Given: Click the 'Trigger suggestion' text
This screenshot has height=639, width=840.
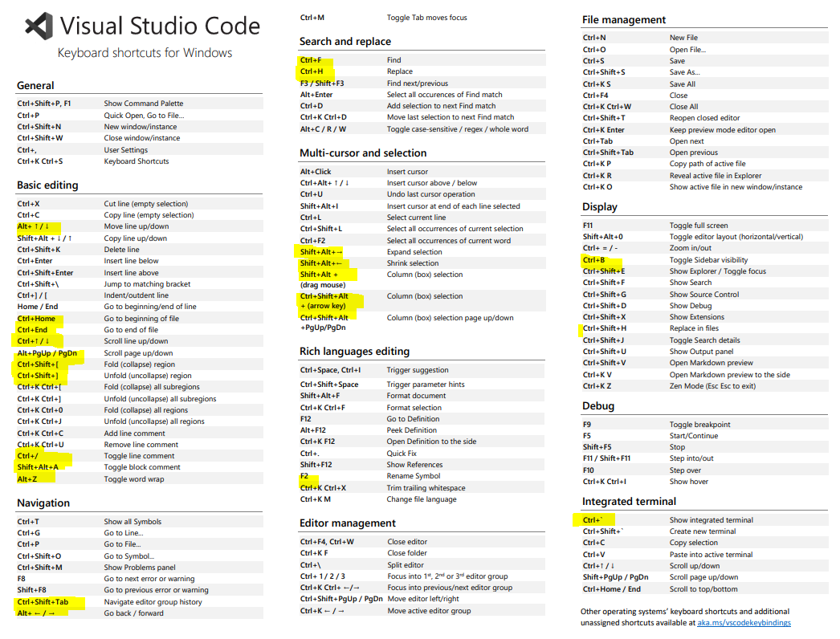Looking at the screenshot, I should pos(418,370).
